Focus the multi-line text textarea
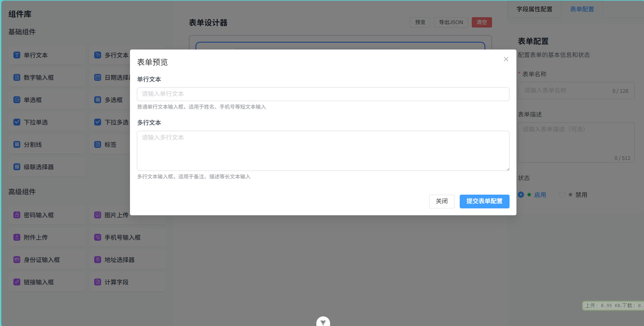 [x=323, y=151]
